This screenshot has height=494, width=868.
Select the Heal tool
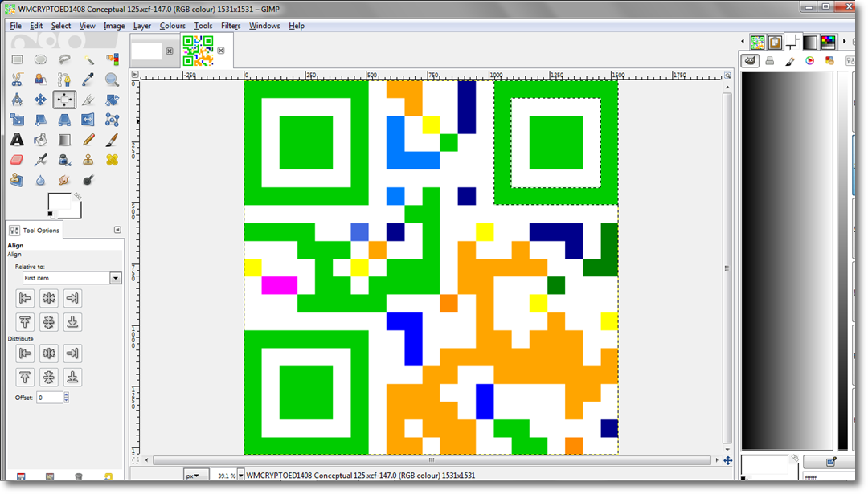(x=112, y=160)
